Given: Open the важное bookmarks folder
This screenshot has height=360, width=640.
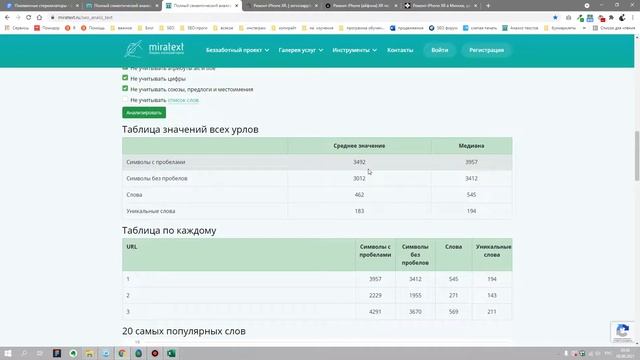Looking at the screenshot, I should point(121,28).
